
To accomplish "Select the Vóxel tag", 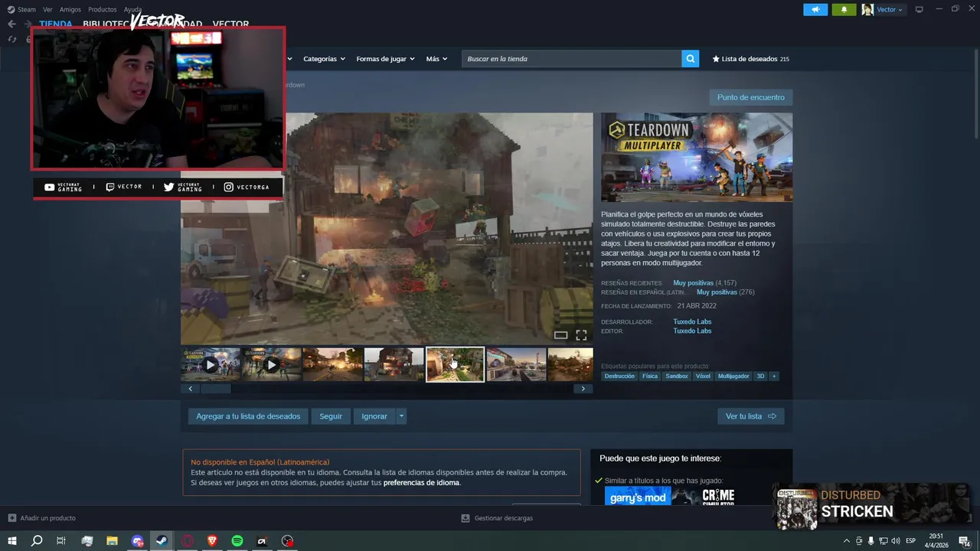I will pyautogui.click(x=703, y=377).
